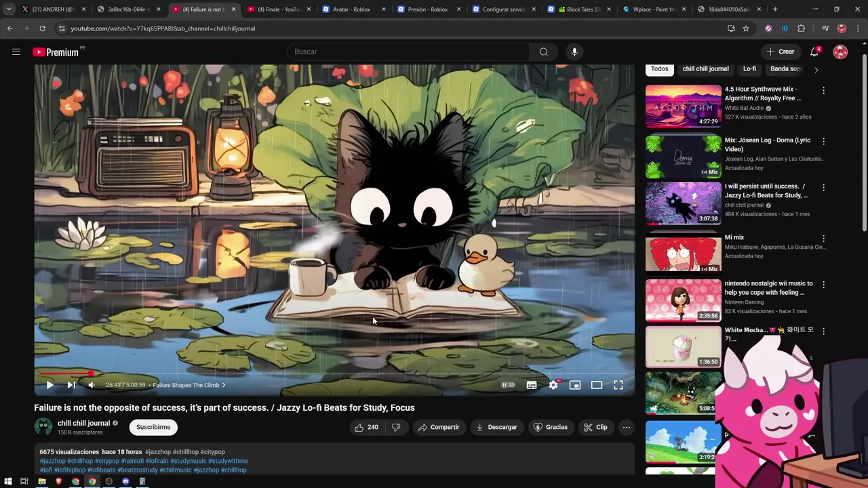Screen dimensions: 868x488
Task: Select the Banda sonora filter chip
Action: pyautogui.click(x=787, y=68)
